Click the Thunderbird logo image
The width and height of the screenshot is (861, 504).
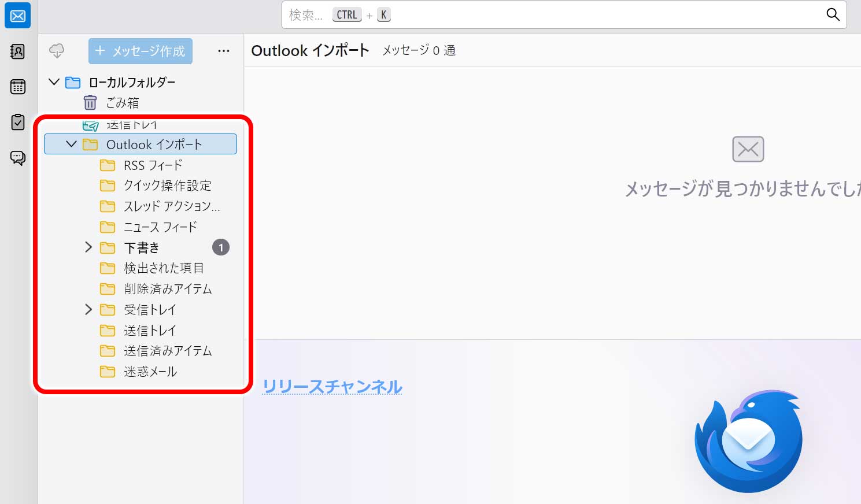[x=748, y=442]
